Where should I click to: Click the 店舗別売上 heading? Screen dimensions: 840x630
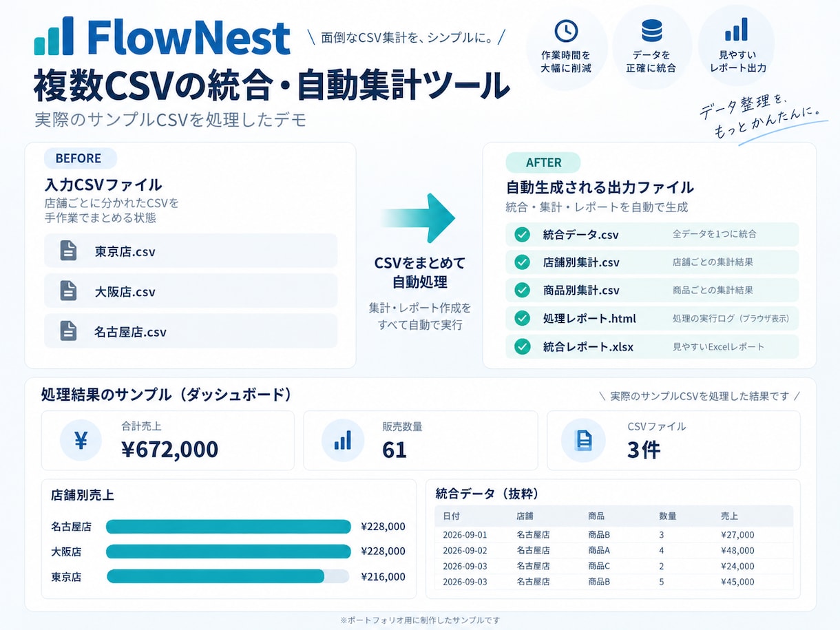[x=82, y=495]
